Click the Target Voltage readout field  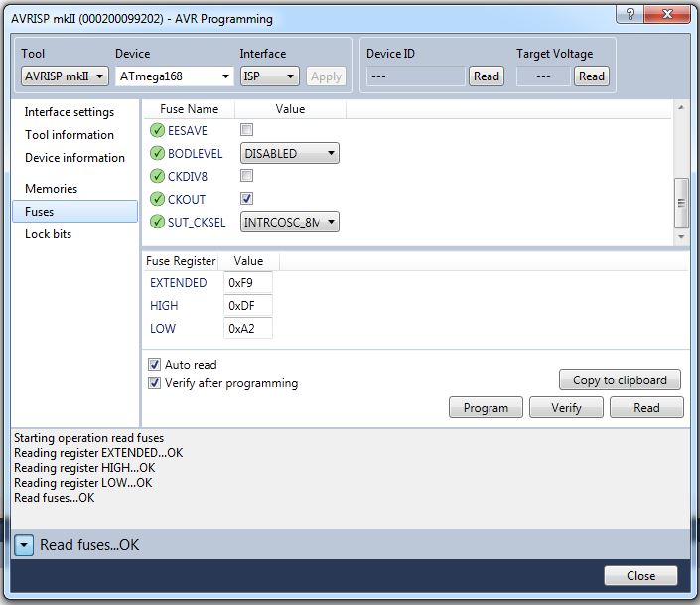point(543,76)
